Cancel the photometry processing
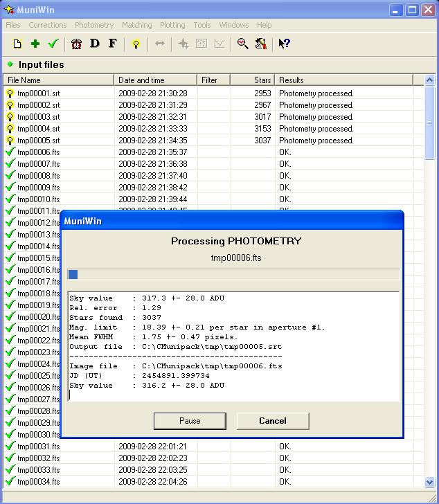 pyautogui.click(x=272, y=420)
